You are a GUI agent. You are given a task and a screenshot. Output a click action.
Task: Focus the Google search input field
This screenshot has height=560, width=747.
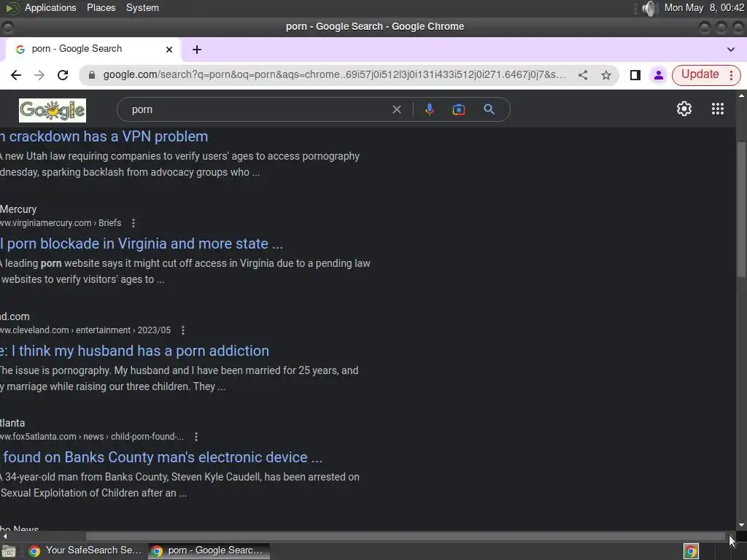258,109
